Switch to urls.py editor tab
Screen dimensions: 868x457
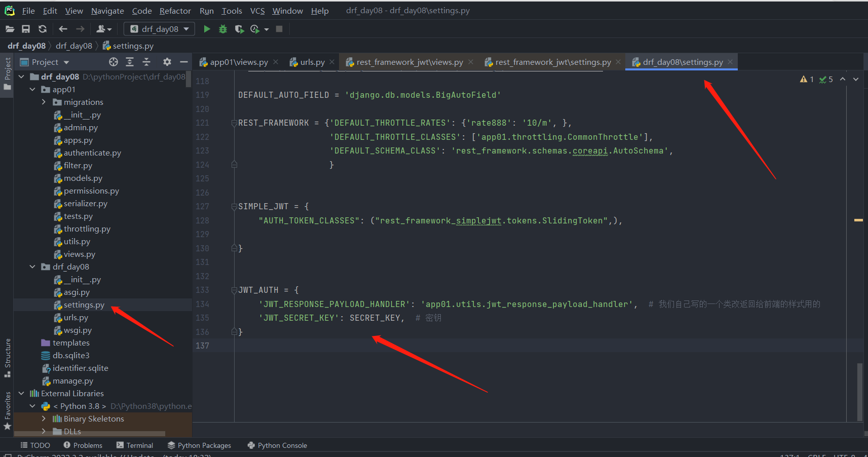(312, 62)
